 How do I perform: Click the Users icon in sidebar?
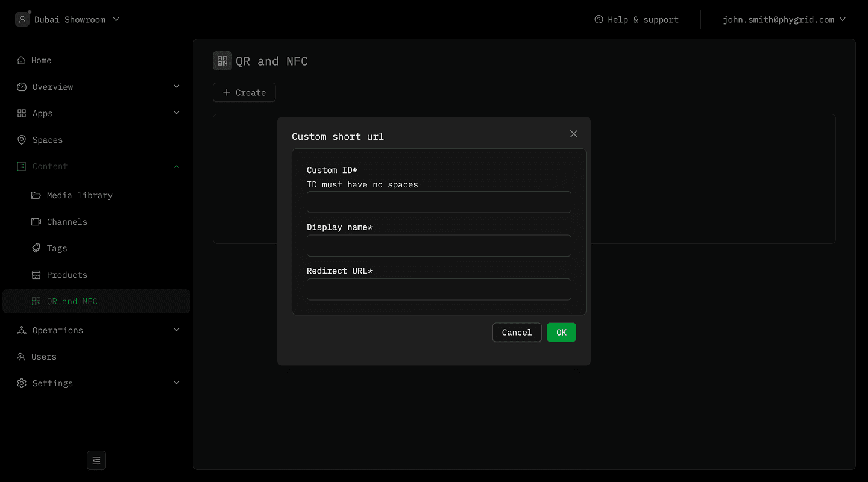click(22, 357)
